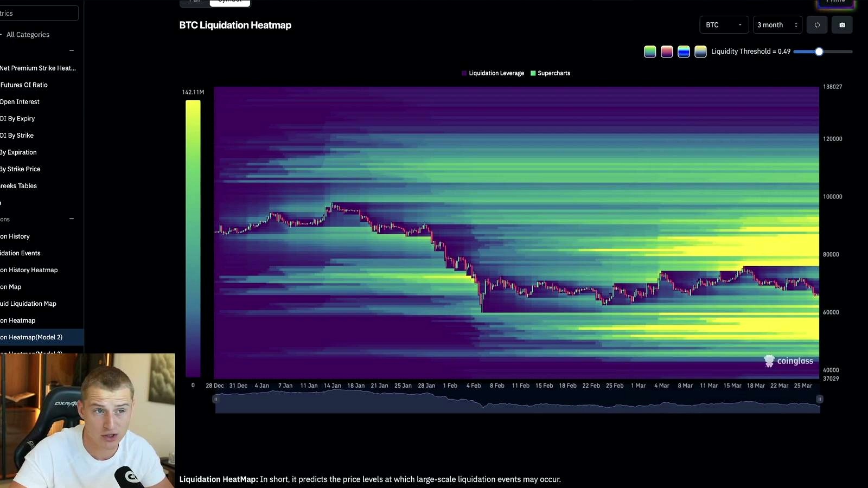Open the Liquidation Heatmap sidebar item

tap(18, 320)
